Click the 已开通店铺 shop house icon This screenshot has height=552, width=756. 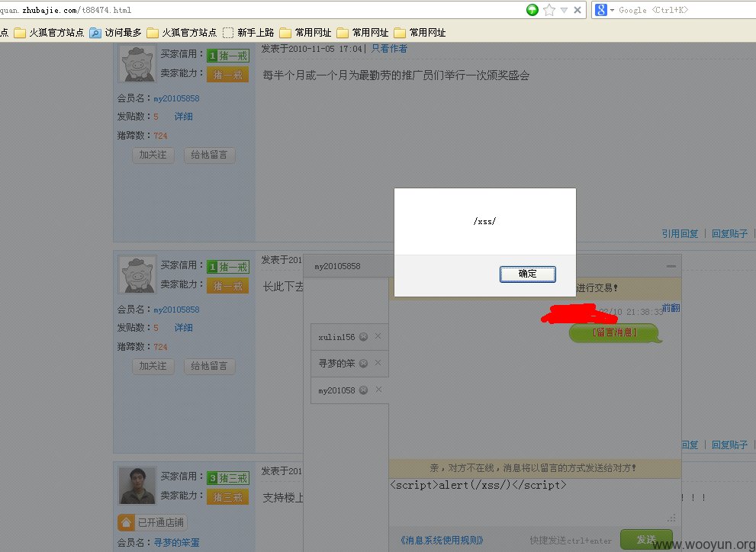coord(126,522)
